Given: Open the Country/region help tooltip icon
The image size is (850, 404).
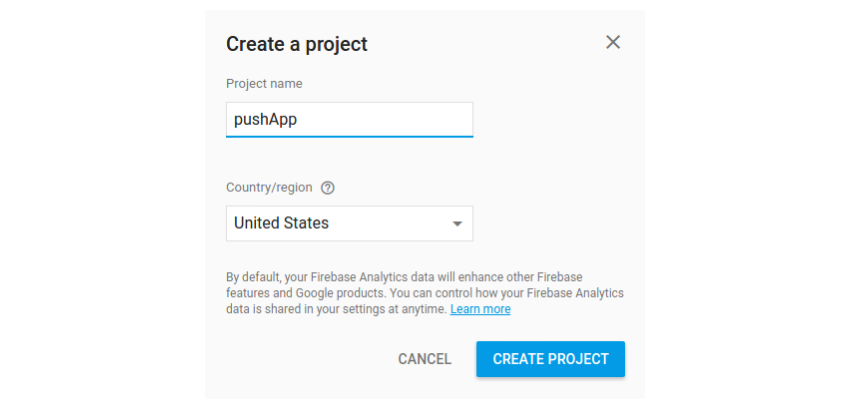Looking at the screenshot, I should (327, 188).
